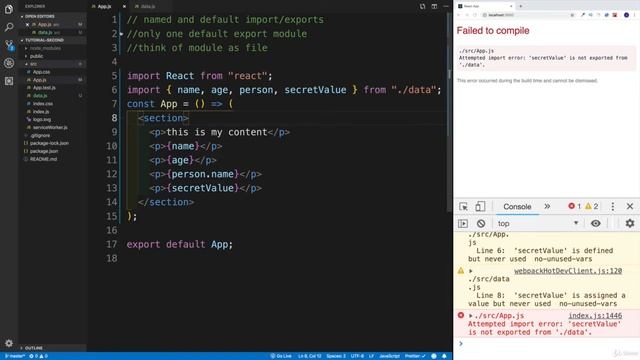Screen dimensions: 640x360
Task: Open notifications bell in status bar
Action: [444, 356]
